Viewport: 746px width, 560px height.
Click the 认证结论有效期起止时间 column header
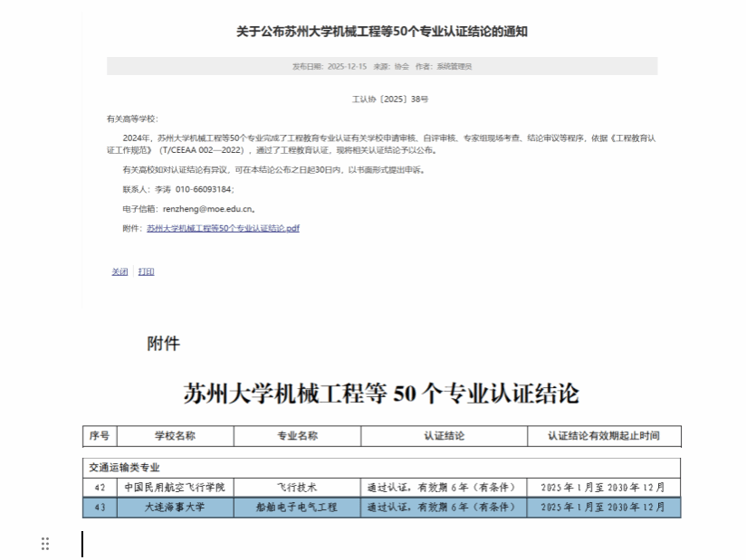point(603,435)
